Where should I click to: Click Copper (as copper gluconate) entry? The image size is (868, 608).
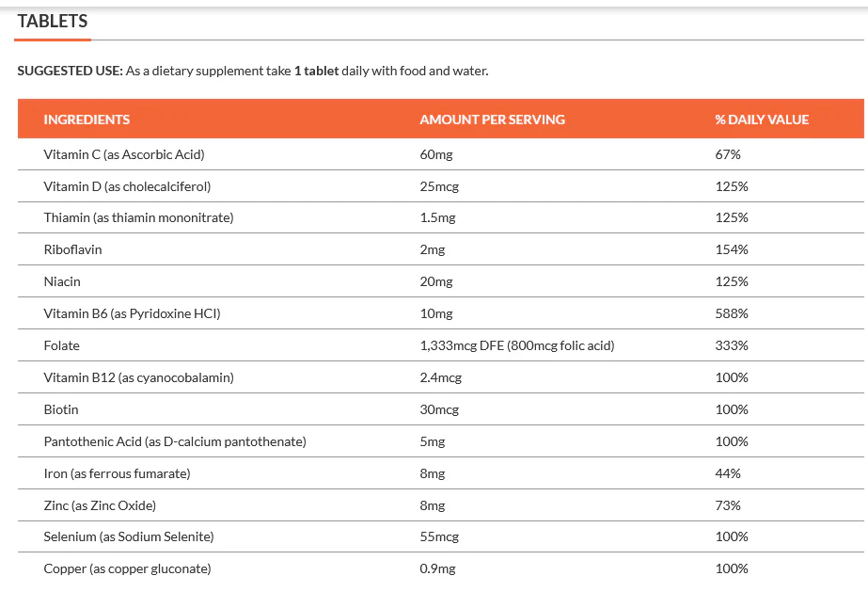click(x=127, y=568)
